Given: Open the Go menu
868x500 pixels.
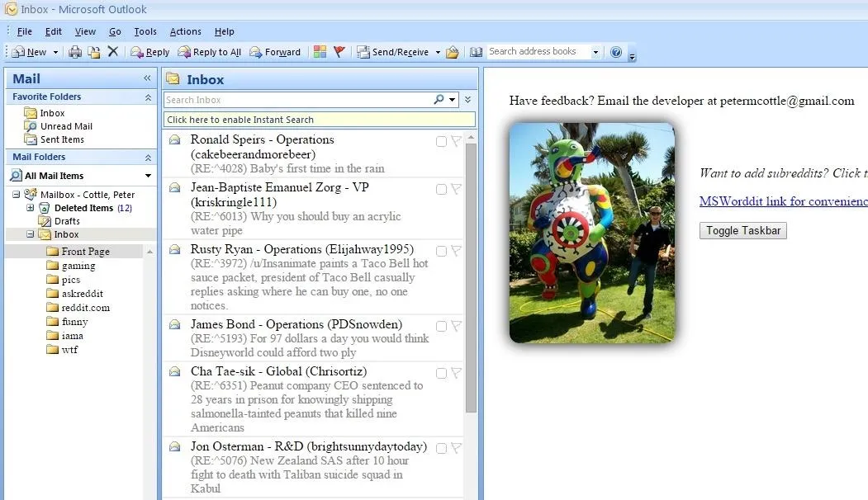Looking at the screenshot, I should pyautogui.click(x=115, y=31).
